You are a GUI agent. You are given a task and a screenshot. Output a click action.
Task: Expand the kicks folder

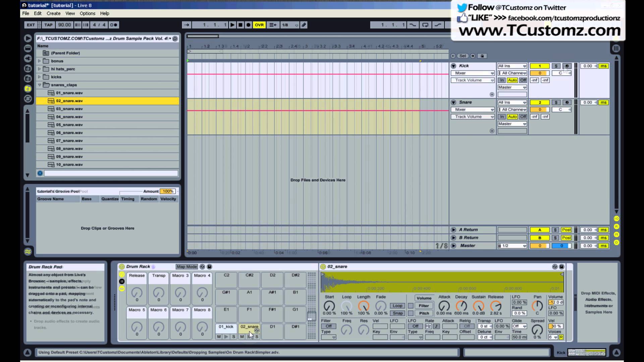39,77
